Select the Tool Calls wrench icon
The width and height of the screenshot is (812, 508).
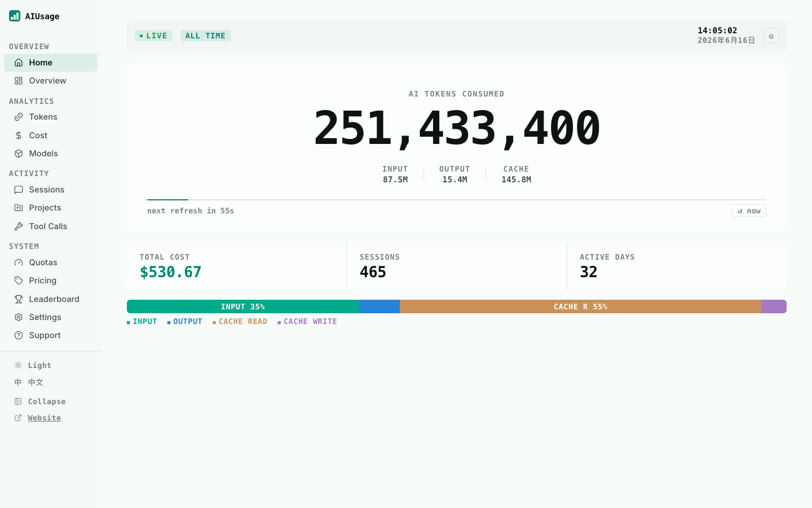coord(19,226)
